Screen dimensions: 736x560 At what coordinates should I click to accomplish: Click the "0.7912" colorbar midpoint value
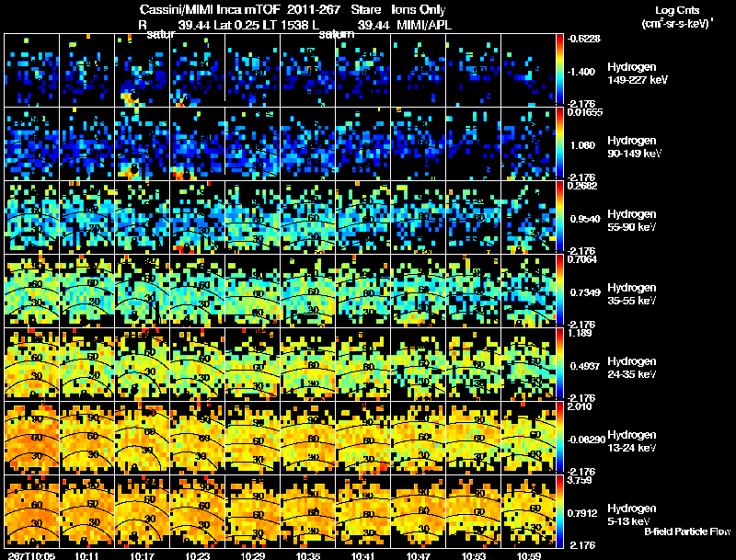pos(583,513)
